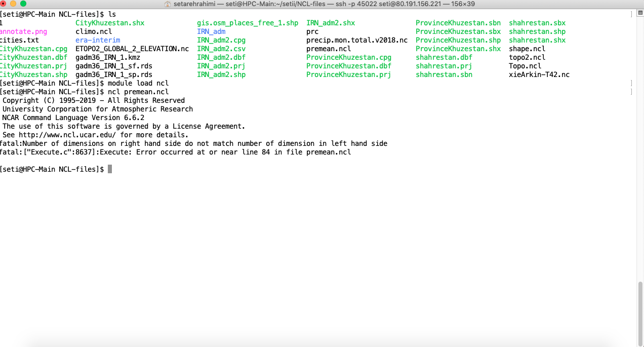This screenshot has width=644, height=347.
Task: Click the home folder icon in title bar
Action: point(168,4)
